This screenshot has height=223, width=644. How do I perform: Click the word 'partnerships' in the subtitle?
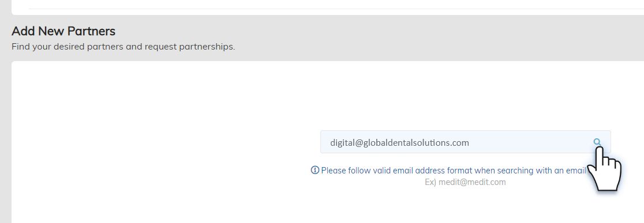pos(207,47)
